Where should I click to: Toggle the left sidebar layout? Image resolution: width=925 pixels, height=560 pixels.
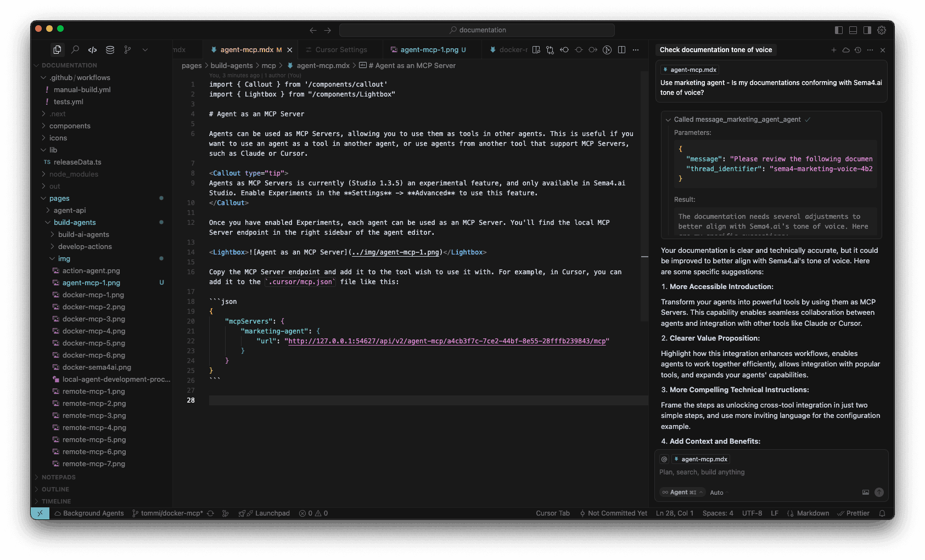[839, 30]
